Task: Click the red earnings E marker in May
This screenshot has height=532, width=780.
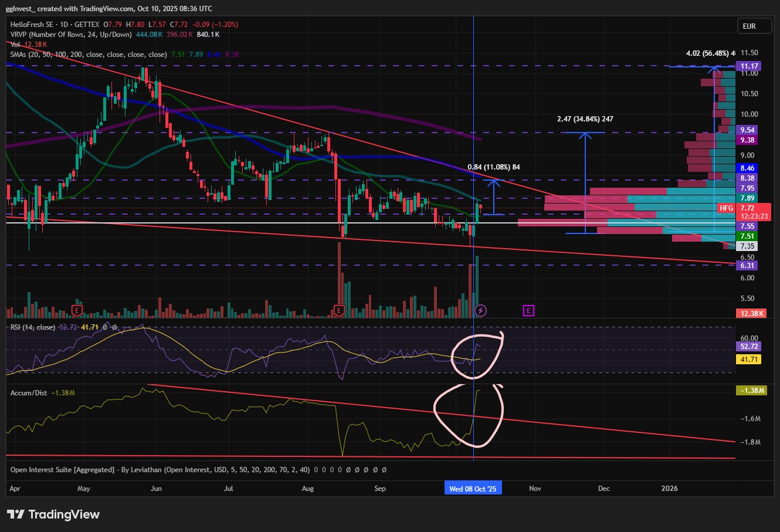Action: (77, 310)
